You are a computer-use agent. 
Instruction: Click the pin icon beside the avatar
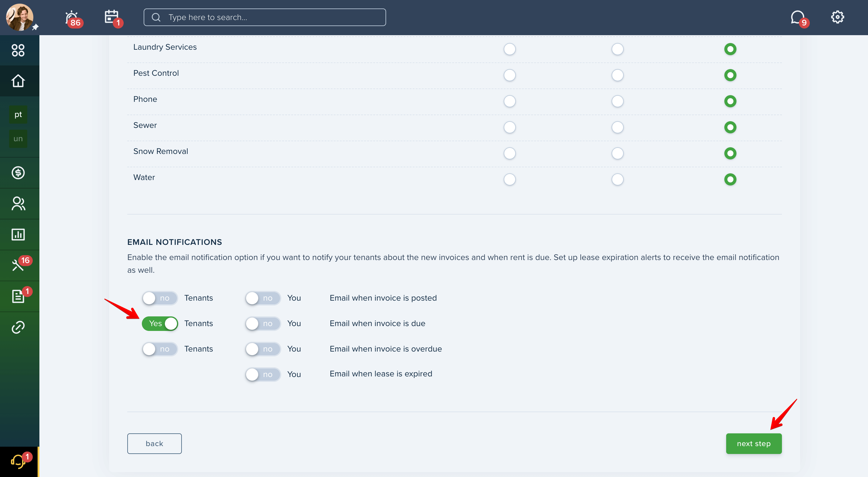(35, 27)
